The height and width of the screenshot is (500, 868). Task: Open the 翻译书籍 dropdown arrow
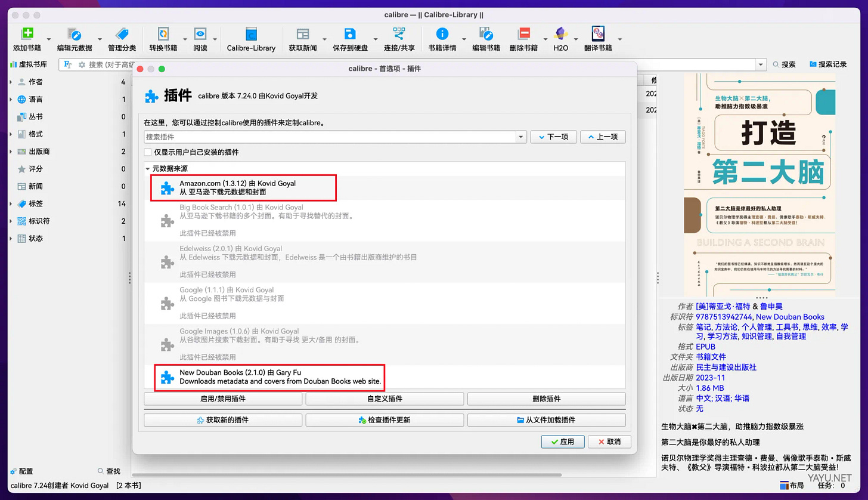[620, 40]
